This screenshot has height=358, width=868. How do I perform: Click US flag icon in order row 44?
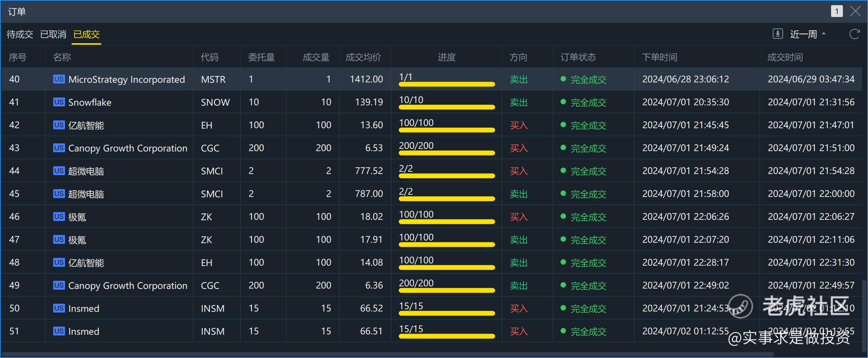click(x=59, y=171)
